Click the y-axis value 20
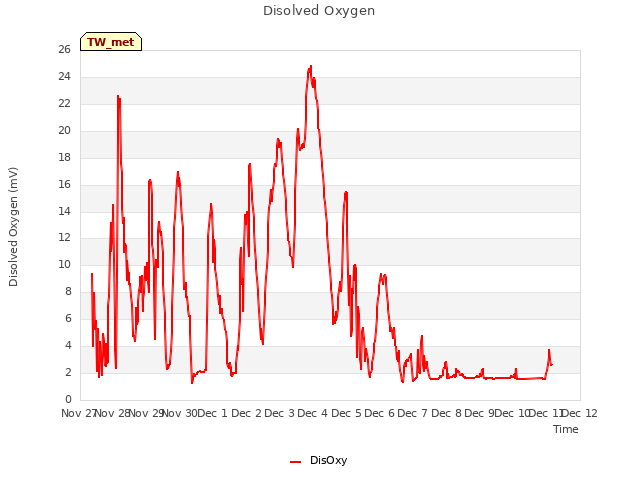Viewport: 640px width, 480px height. [64, 131]
